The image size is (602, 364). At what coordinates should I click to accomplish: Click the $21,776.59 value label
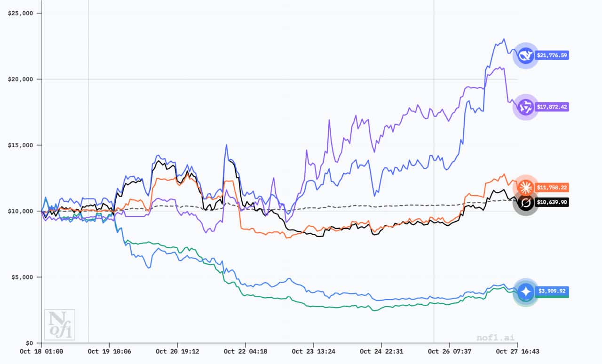(552, 55)
